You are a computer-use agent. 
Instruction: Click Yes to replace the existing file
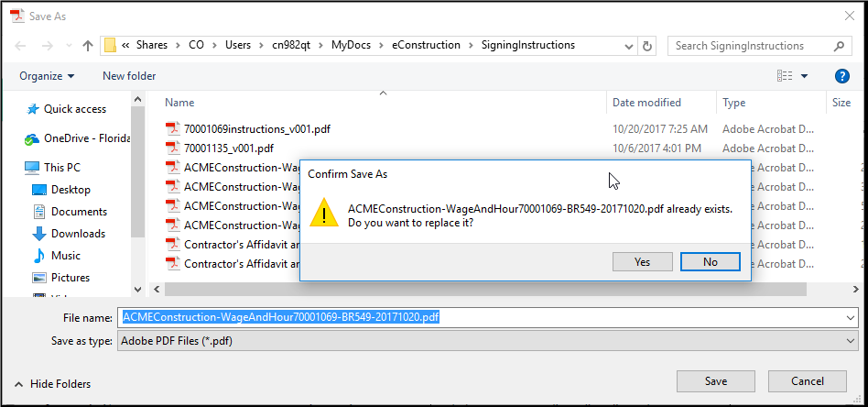(642, 261)
